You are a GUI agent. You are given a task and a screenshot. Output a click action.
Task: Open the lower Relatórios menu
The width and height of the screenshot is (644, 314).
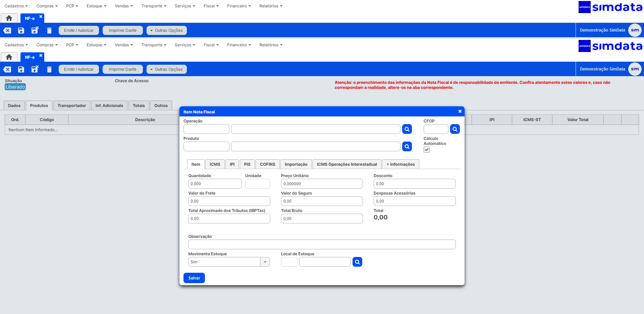(x=271, y=45)
